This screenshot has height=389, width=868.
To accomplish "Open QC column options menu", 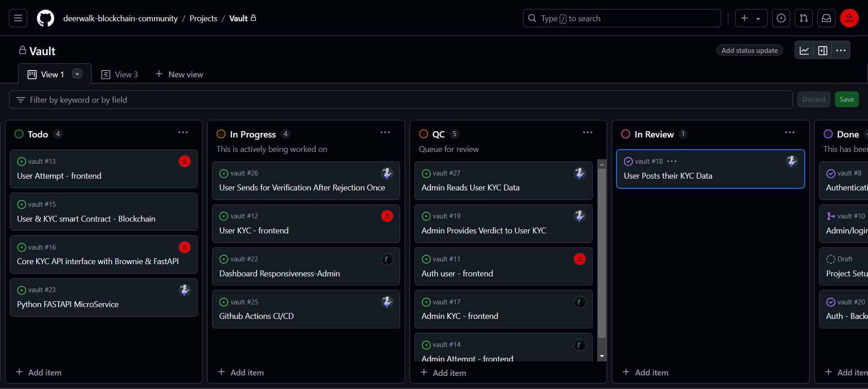I will coord(588,133).
